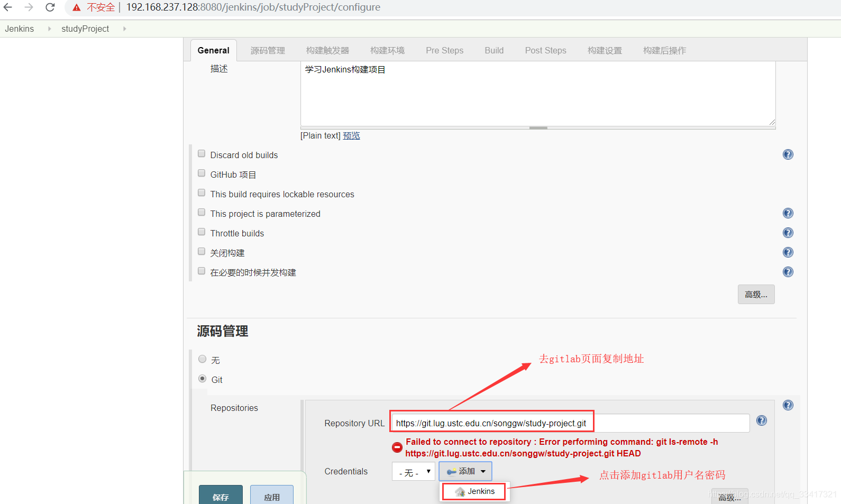Click the Jenkins breadcrumb link
841x504 pixels.
20,29
